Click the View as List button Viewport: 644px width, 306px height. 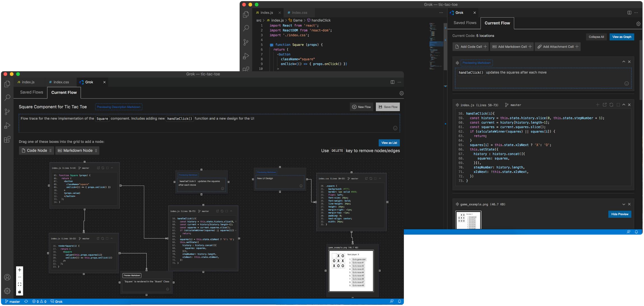pyautogui.click(x=389, y=143)
